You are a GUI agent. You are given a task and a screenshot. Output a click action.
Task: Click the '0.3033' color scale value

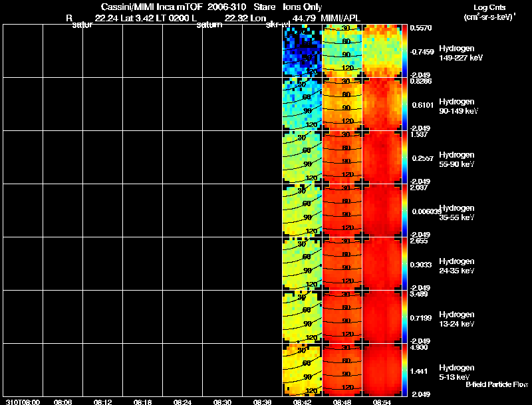click(421, 265)
